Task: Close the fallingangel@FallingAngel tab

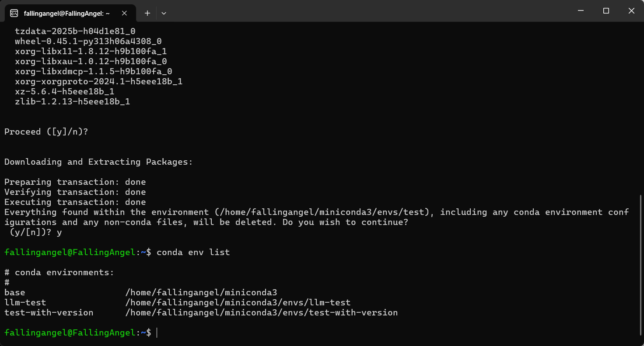Action: (x=124, y=13)
